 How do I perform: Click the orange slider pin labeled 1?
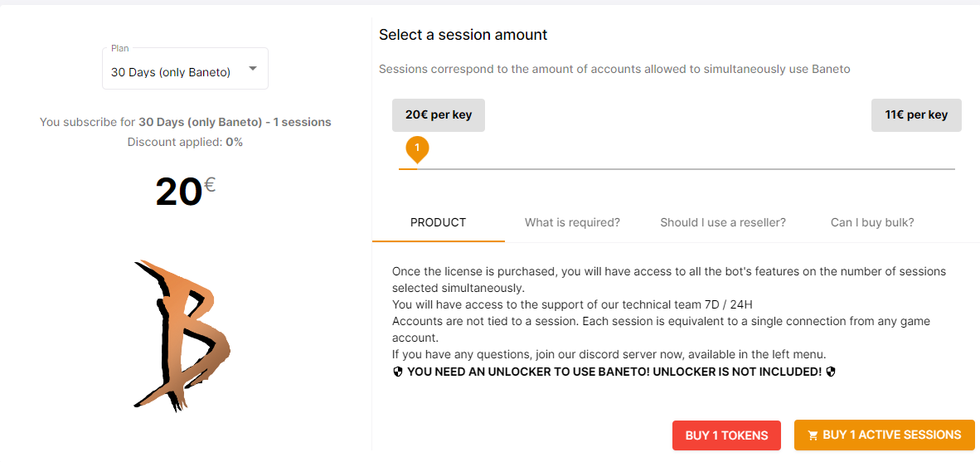pos(418,150)
